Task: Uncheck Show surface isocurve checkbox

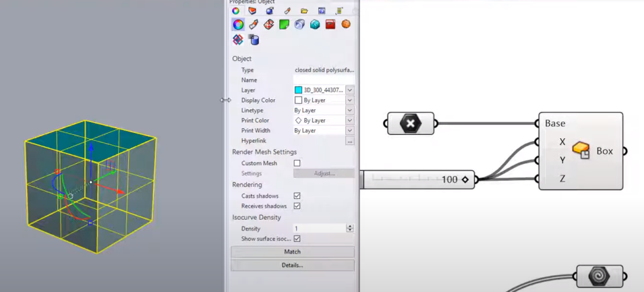Action: coord(297,239)
